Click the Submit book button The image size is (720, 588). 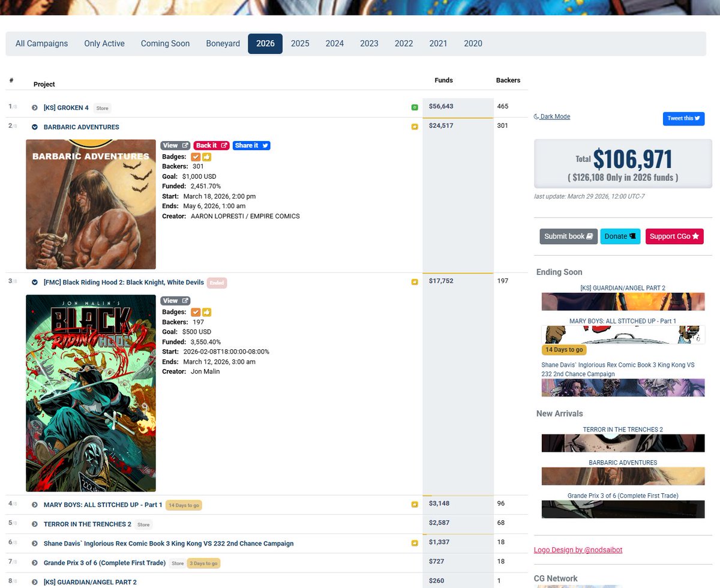(568, 236)
